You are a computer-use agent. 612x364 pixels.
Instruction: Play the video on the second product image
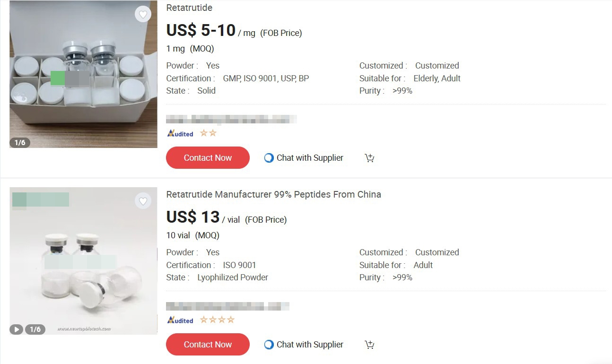[16, 329]
